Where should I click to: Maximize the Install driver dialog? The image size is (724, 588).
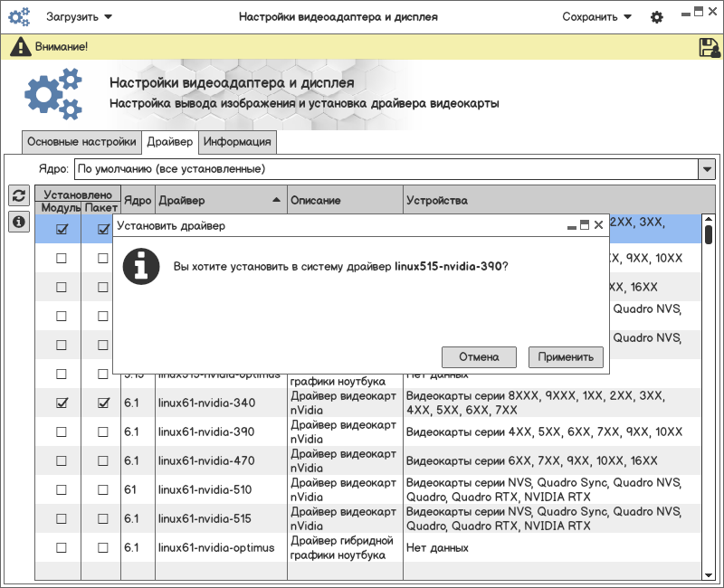point(585,225)
